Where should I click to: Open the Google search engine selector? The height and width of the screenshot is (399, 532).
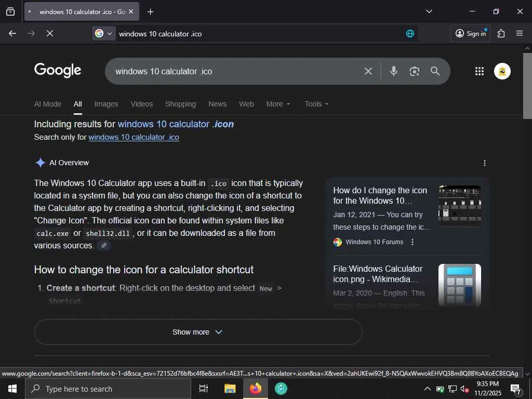tap(103, 33)
